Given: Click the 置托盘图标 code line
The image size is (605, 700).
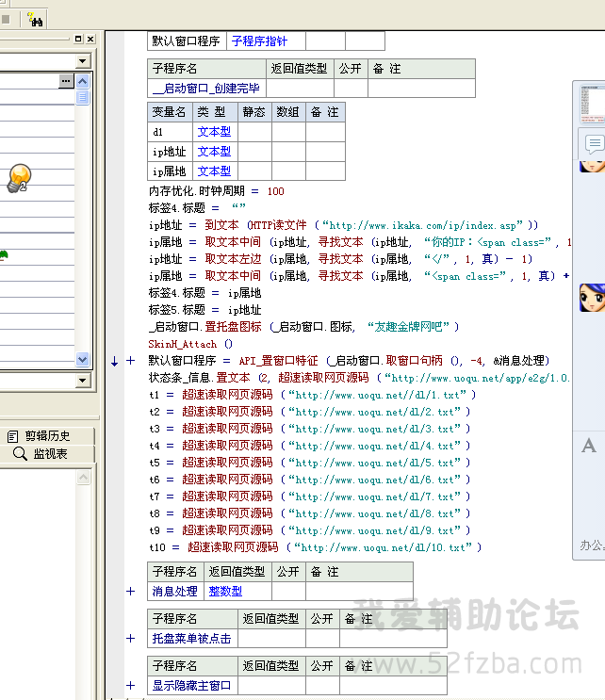Looking at the screenshot, I should click(x=303, y=327).
